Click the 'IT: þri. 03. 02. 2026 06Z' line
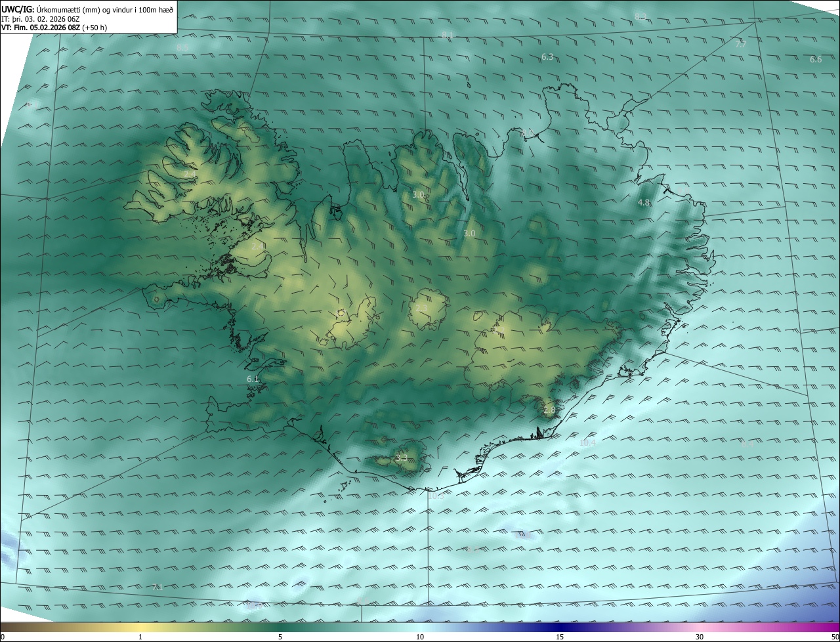 coord(41,19)
